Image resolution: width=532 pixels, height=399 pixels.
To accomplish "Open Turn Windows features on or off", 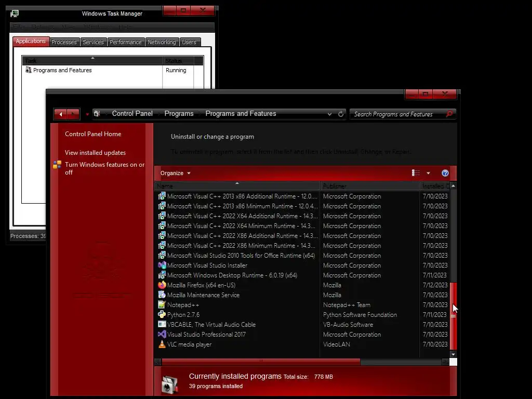I will tap(104, 168).
